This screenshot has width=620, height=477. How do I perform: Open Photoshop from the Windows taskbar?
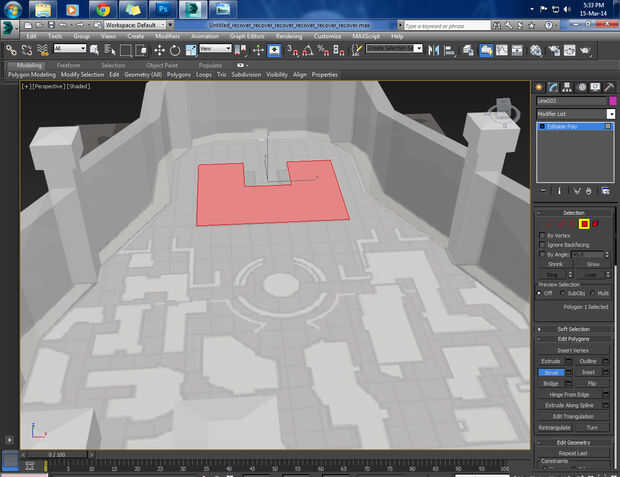pyautogui.click(x=161, y=10)
